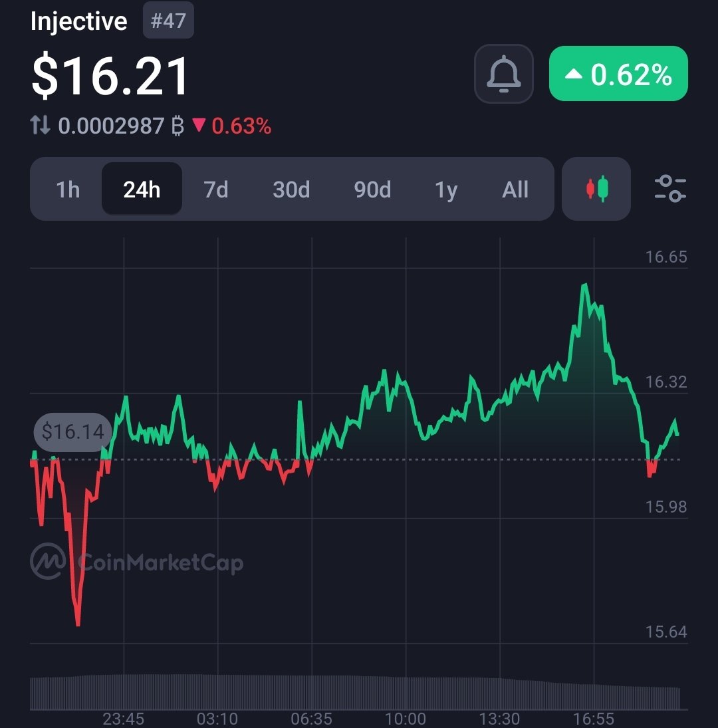Switch to the All time range tab
The width and height of the screenshot is (718, 728).
515,189
